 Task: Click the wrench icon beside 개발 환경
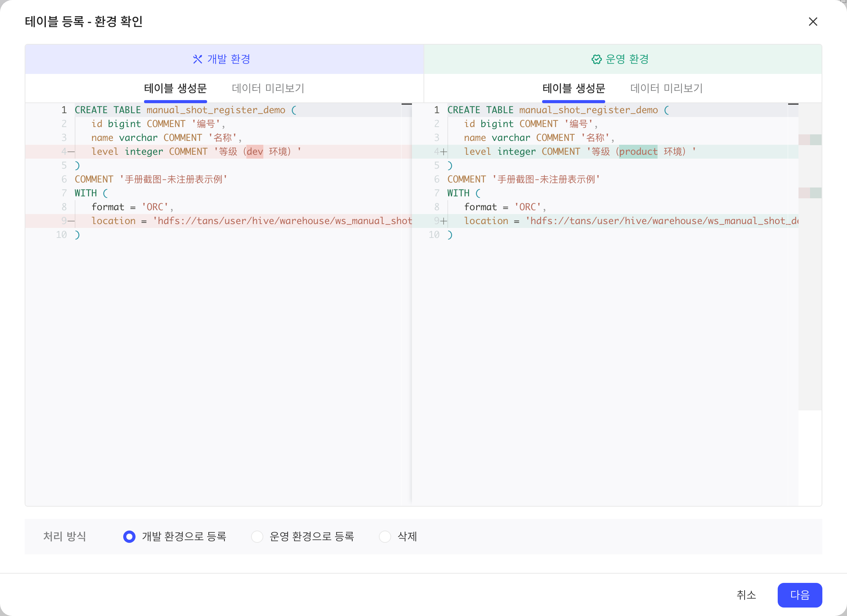198,59
